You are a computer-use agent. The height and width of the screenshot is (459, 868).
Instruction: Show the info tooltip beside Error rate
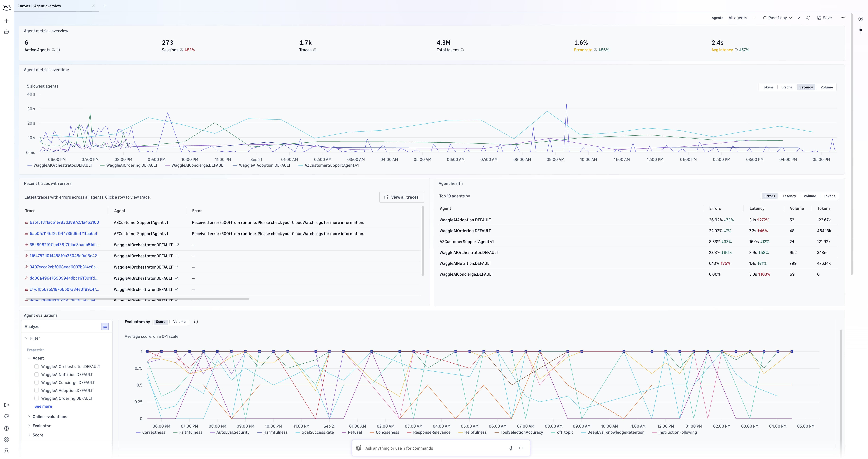[595, 50]
